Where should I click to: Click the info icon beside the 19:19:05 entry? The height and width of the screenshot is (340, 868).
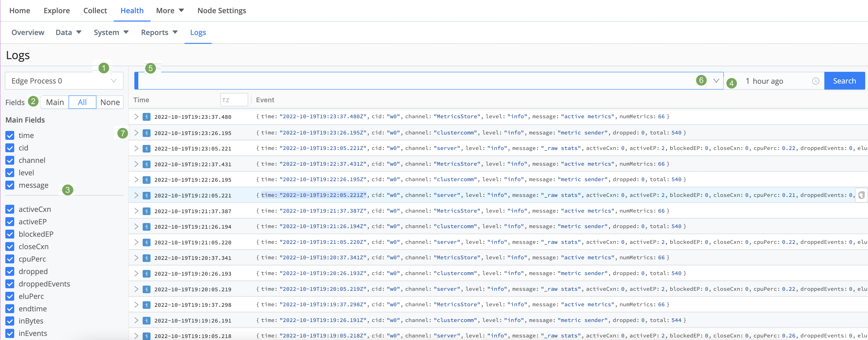point(146,336)
